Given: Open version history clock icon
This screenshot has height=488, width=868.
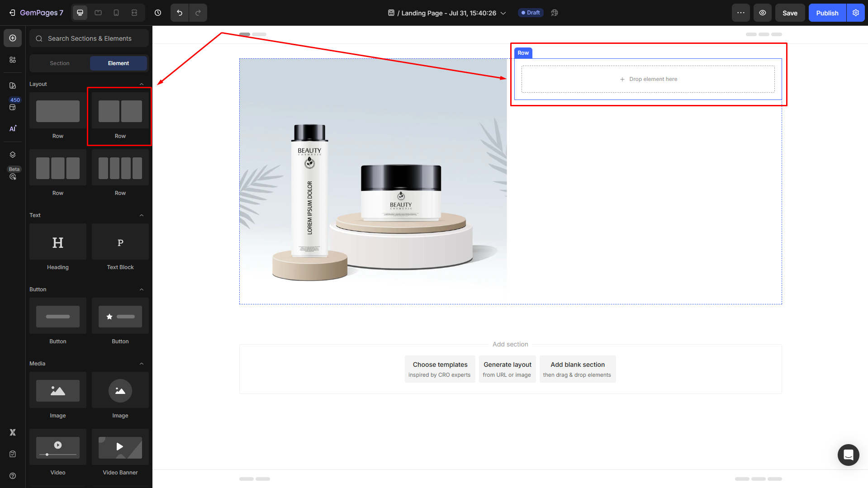Looking at the screenshot, I should point(158,13).
